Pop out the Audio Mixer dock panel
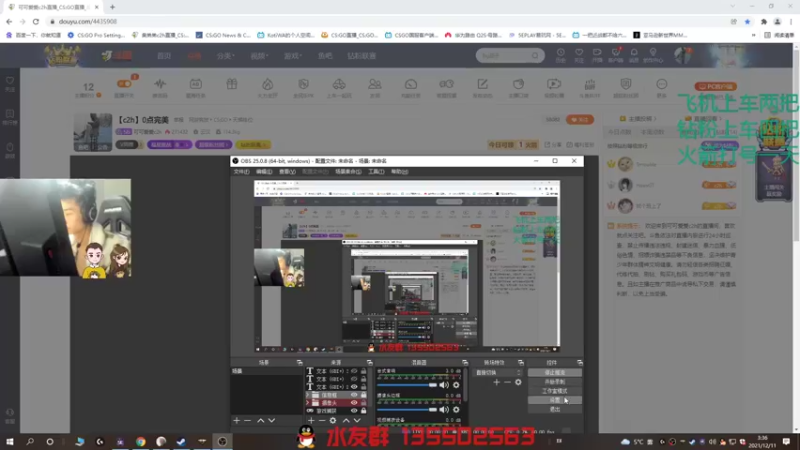 (x=465, y=362)
